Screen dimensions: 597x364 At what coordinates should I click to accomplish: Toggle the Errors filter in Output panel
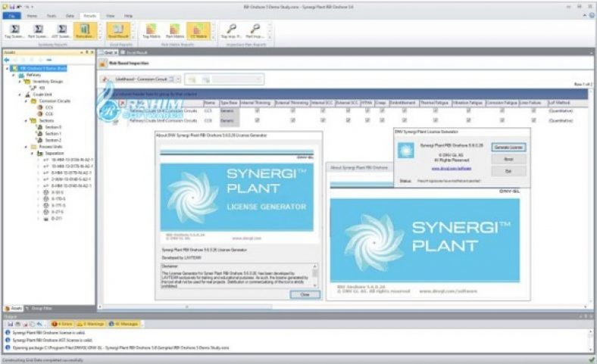click(61, 324)
